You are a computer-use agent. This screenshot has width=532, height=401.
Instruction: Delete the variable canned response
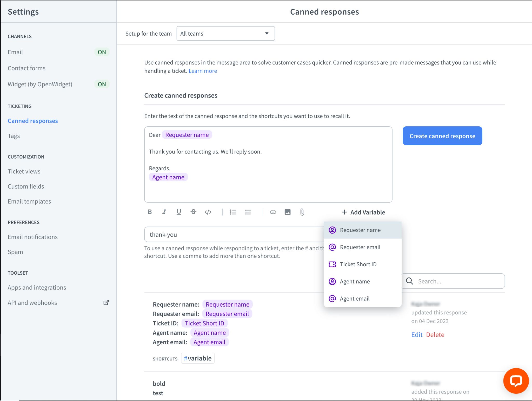[435, 335]
